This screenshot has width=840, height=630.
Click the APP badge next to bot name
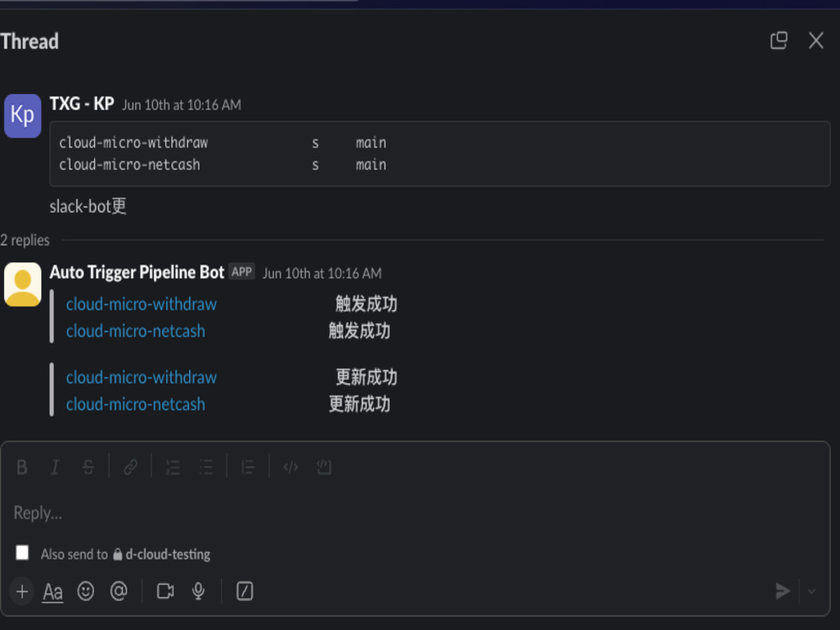(x=242, y=272)
